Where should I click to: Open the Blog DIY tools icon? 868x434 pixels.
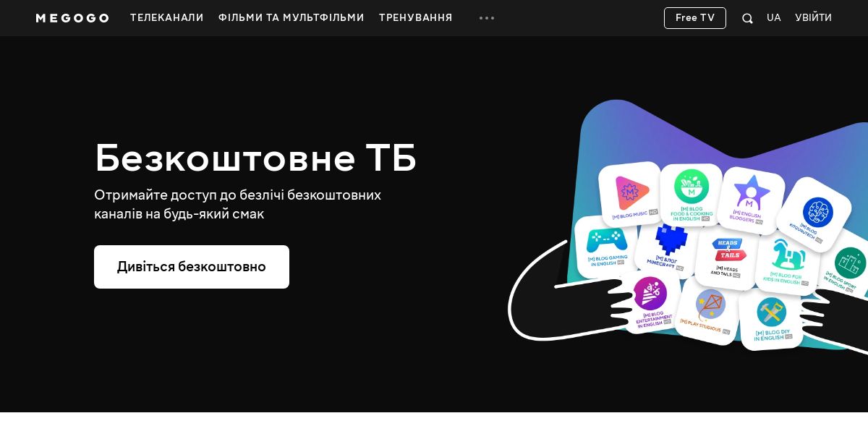tap(771, 319)
